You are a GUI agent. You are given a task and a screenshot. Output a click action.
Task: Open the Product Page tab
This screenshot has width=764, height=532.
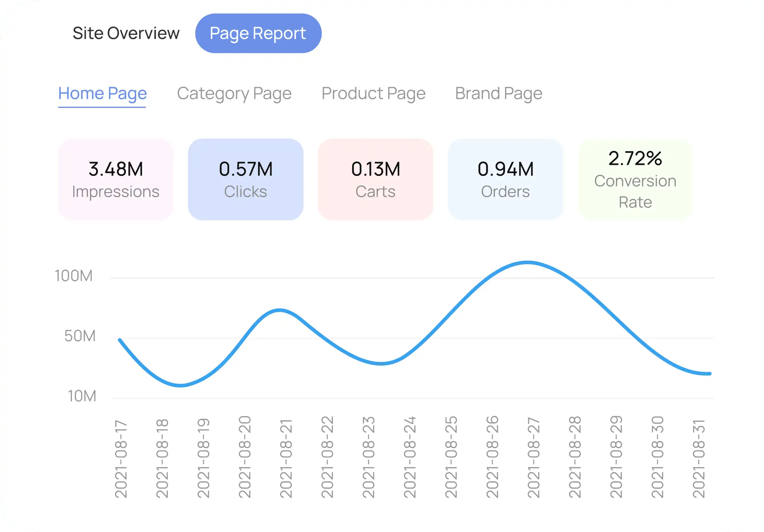tap(373, 94)
